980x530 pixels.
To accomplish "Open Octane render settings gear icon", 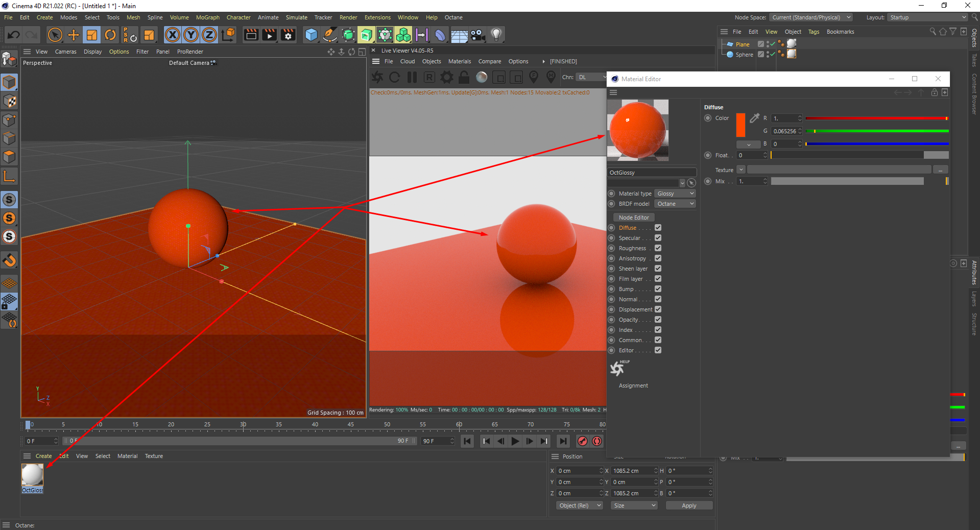I will (447, 77).
